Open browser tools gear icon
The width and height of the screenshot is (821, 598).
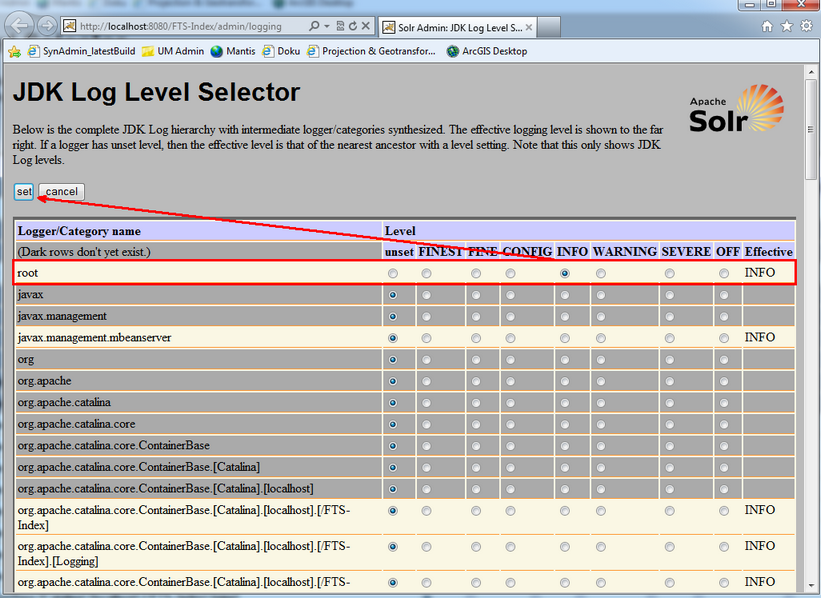[x=805, y=26]
